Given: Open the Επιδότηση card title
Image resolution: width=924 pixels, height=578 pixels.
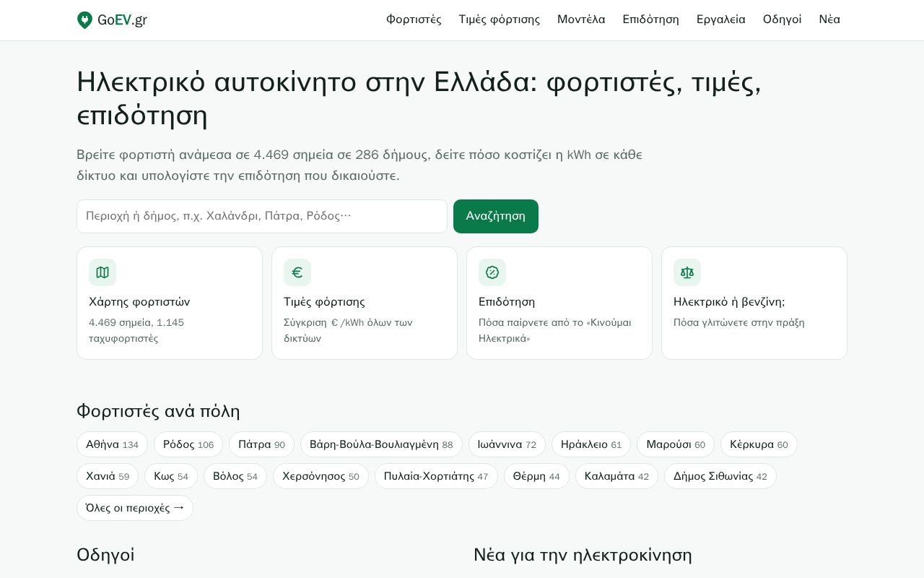Looking at the screenshot, I should (507, 302).
